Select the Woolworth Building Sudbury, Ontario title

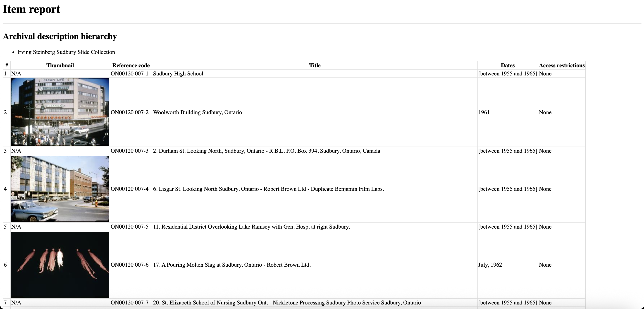point(197,112)
